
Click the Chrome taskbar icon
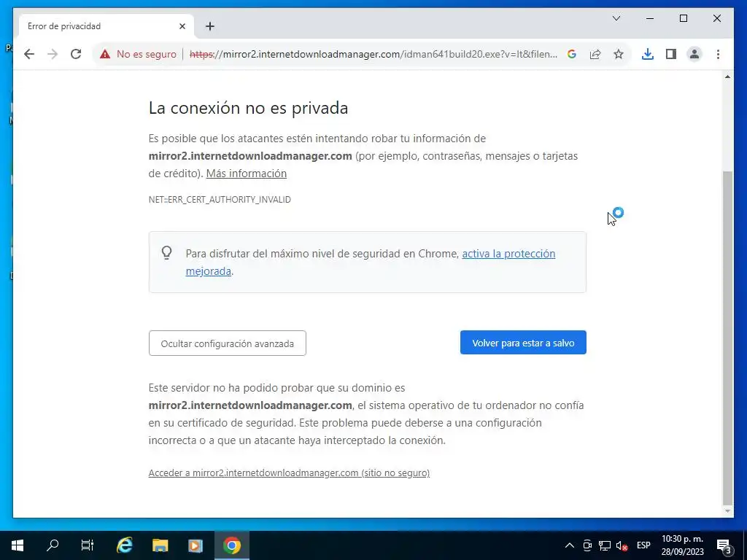pos(231,545)
